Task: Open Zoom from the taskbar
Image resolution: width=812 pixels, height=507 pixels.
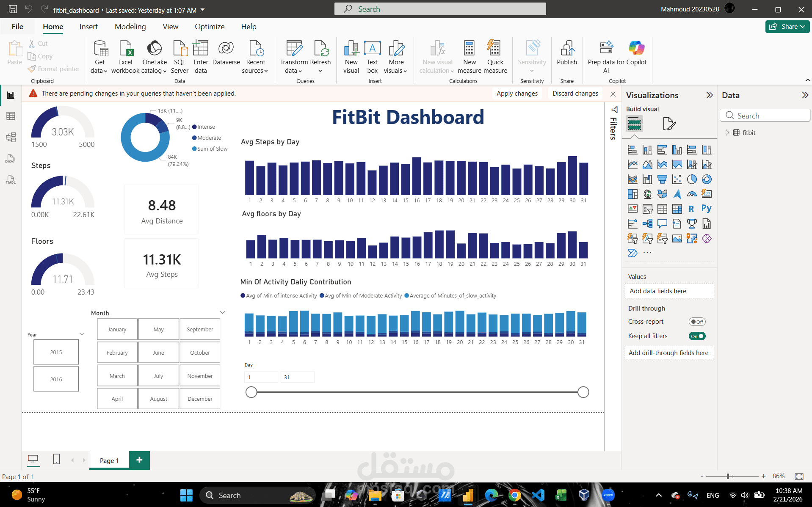Action: [x=608, y=495]
